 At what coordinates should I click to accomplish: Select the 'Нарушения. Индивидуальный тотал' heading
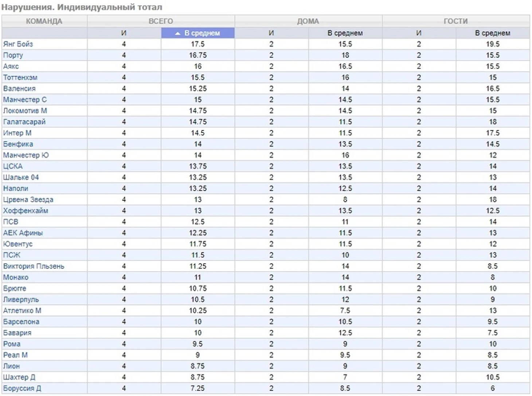82,7
